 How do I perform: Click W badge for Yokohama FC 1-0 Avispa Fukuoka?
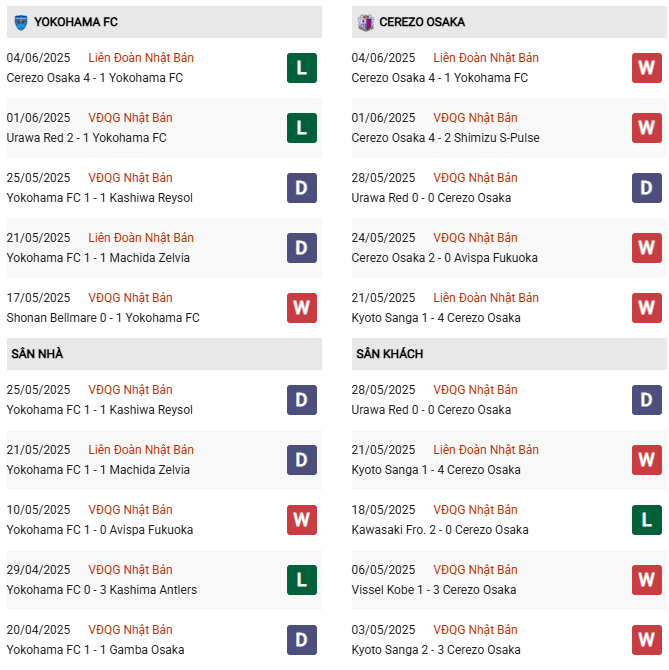(x=301, y=520)
